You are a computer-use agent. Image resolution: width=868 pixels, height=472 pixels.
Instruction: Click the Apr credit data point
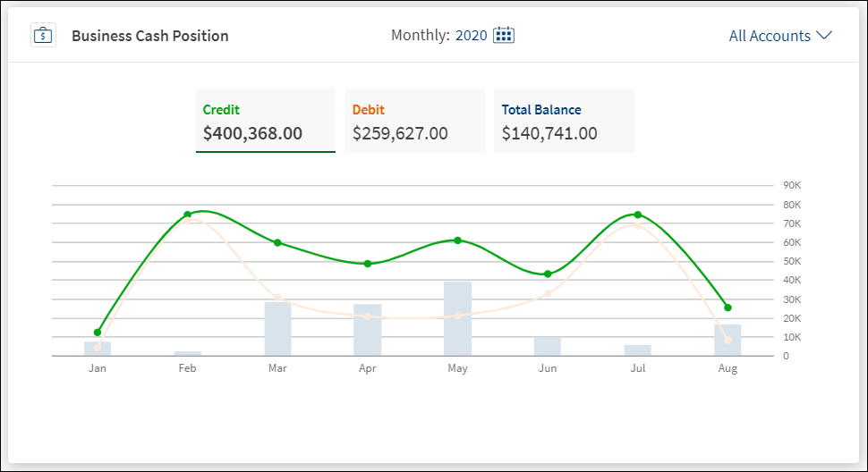[x=368, y=264]
